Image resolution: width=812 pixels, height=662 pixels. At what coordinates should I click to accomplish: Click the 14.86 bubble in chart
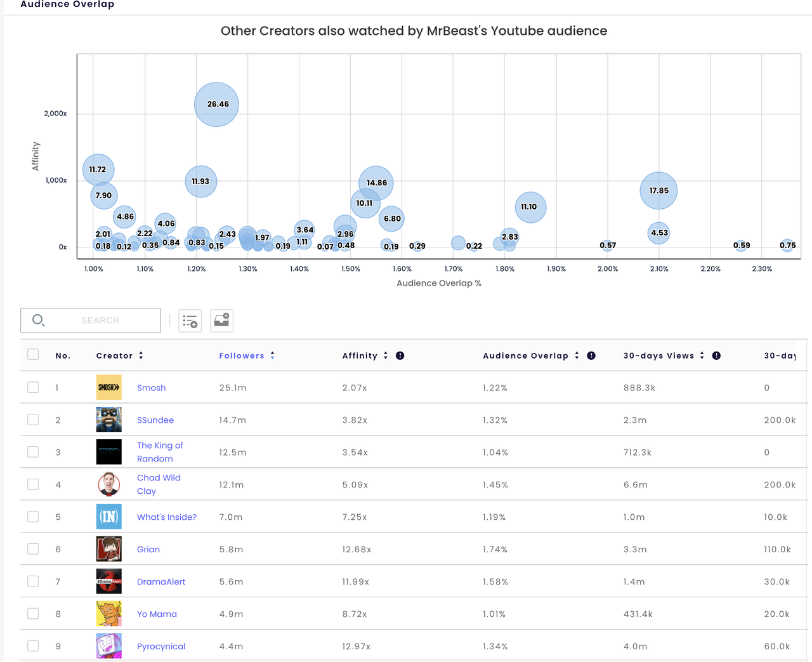376,183
